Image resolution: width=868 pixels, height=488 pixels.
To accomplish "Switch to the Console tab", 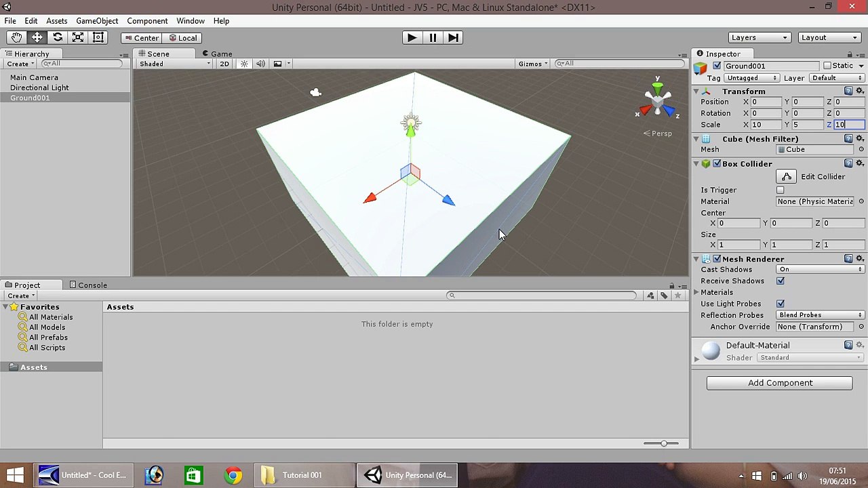I will 87,285.
